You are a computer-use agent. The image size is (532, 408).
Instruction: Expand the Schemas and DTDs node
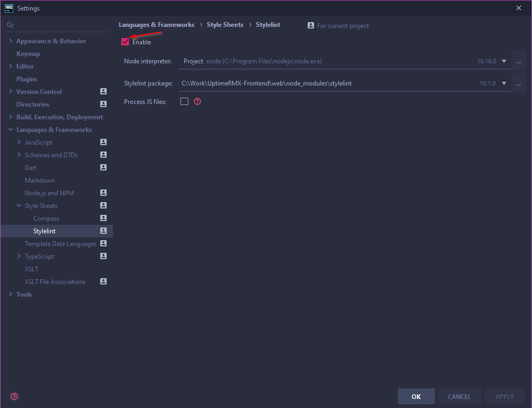click(19, 155)
